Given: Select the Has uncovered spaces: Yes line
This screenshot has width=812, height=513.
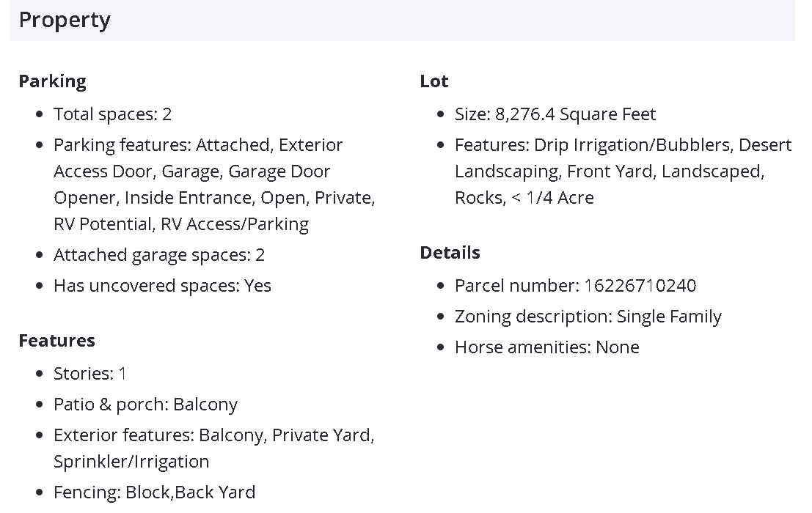Looking at the screenshot, I should (x=162, y=285).
